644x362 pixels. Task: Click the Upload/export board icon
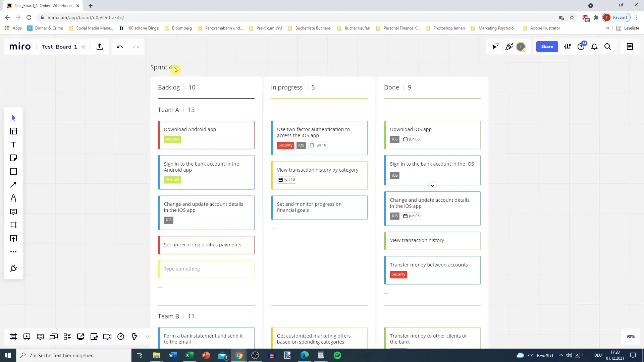pos(100,47)
